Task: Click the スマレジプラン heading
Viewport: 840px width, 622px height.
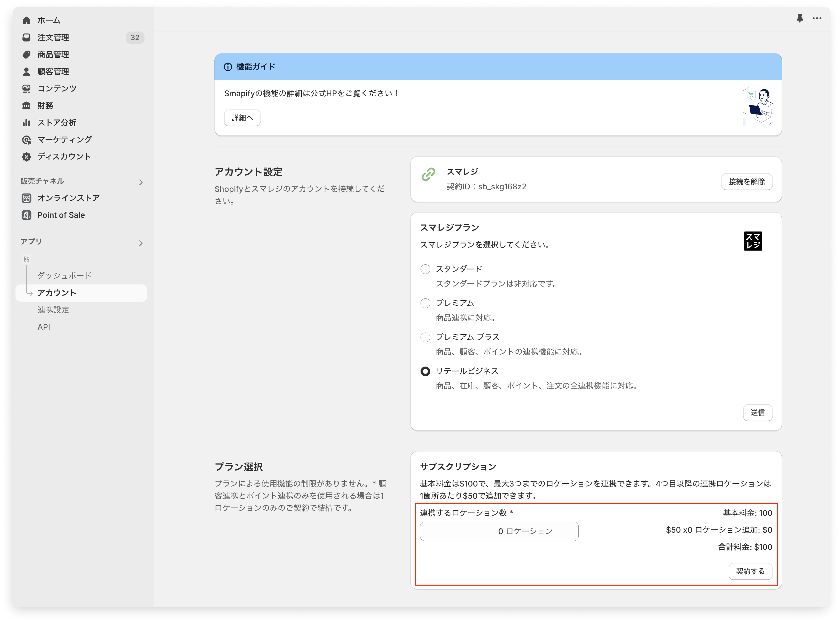Action: coord(449,228)
